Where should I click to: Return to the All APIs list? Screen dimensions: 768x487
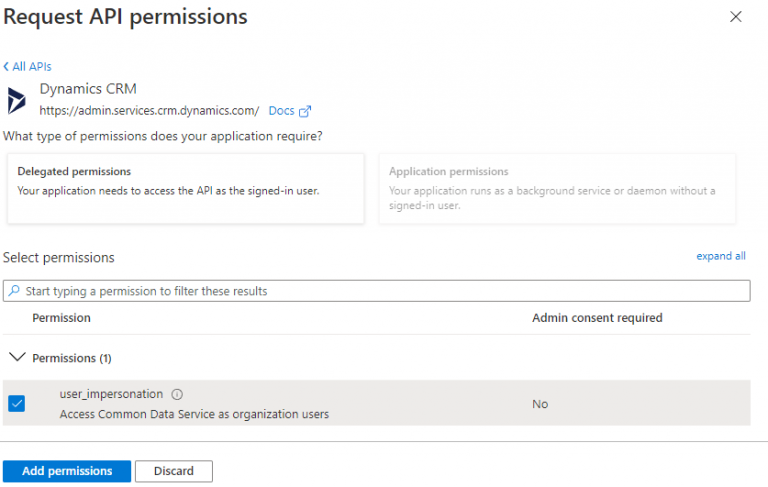point(31,67)
